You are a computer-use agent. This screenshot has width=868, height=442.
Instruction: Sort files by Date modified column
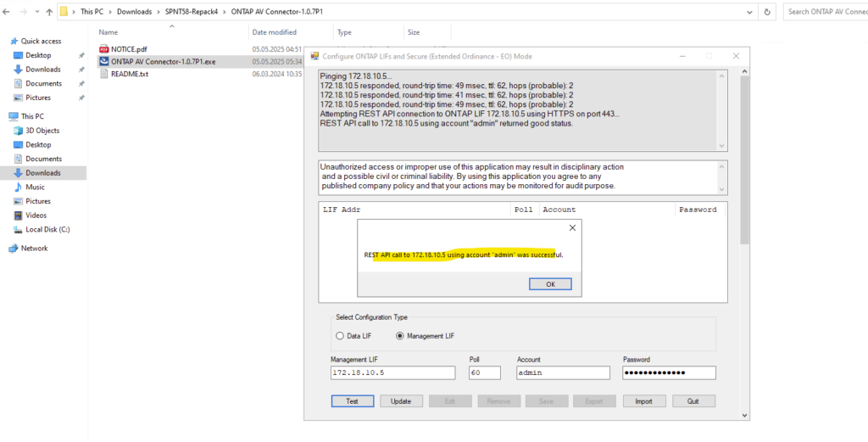click(x=273, y=32)
